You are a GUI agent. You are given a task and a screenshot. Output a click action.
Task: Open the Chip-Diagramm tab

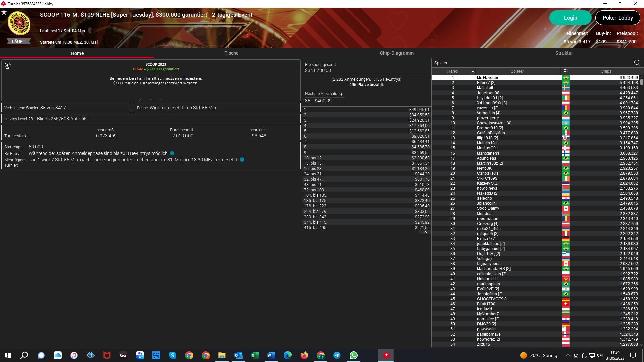point(396,53)
